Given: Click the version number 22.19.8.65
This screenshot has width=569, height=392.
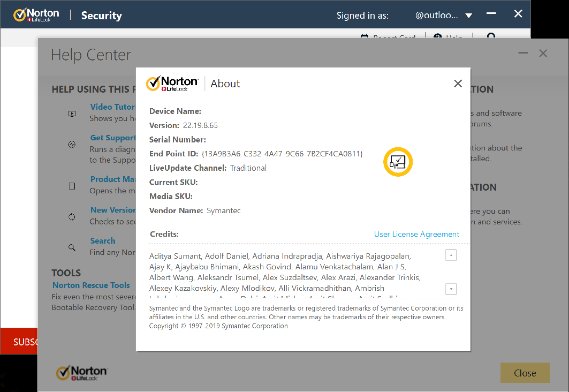Looking at the screenshot, I should coord(200,125).
